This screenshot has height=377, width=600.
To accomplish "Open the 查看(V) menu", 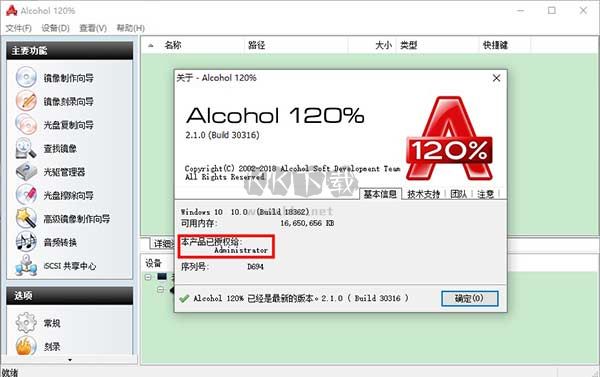I will [x=93, y=28].
